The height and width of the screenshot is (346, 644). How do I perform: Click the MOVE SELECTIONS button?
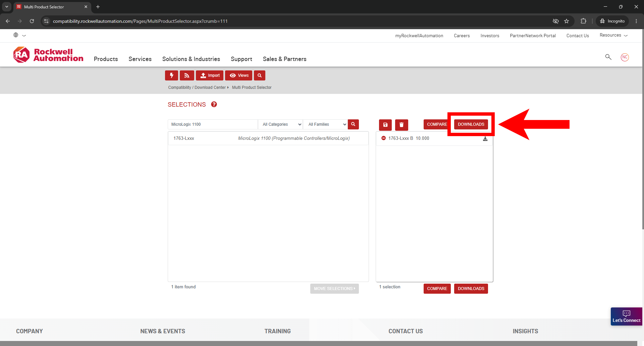(x=334, y=289)
